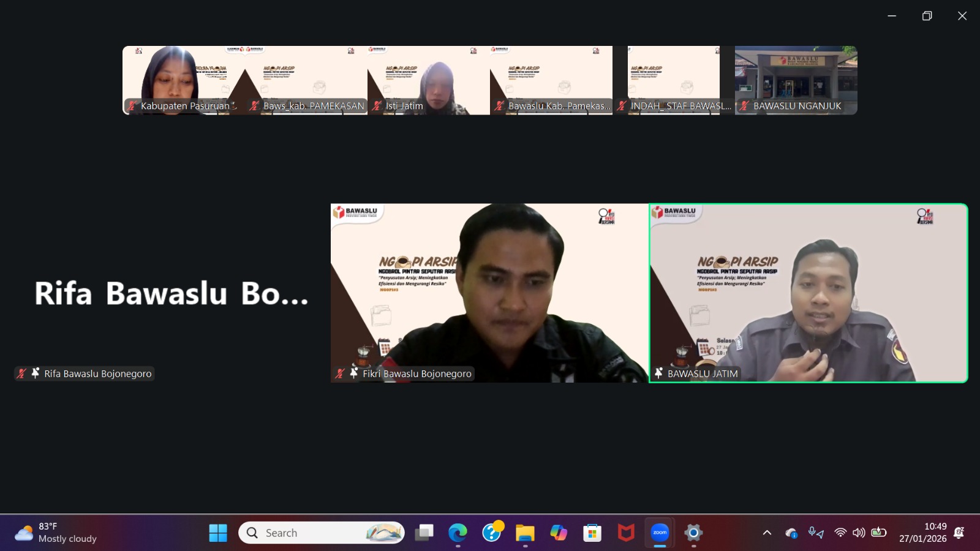
Task: Open the Windows Start menu
Action: [218, 533]
